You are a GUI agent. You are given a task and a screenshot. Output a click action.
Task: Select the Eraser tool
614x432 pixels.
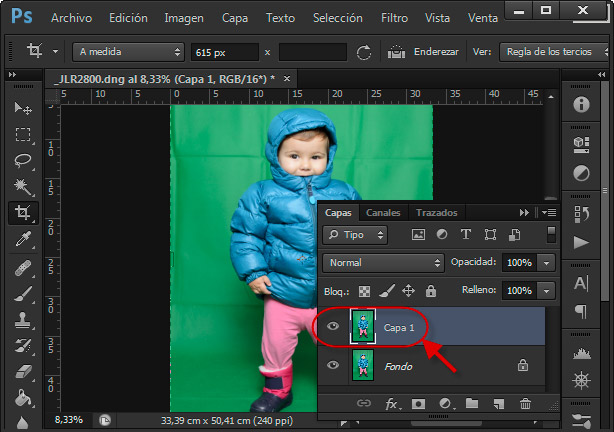click(x=23, y=371)
